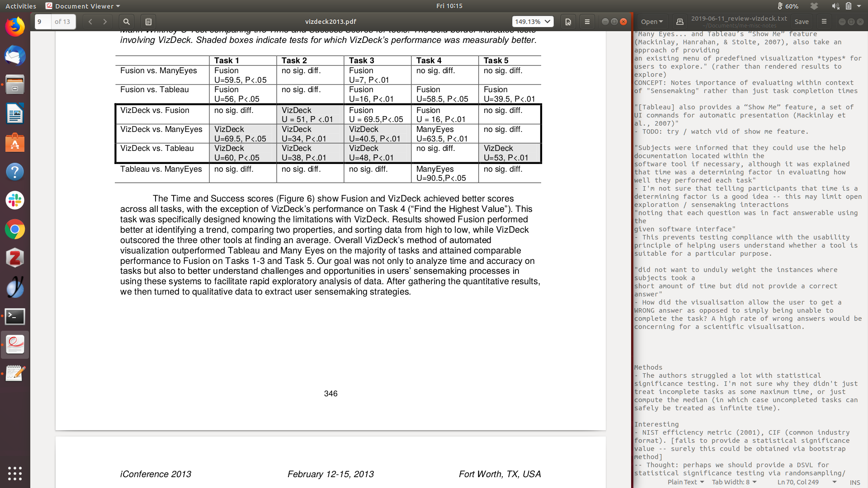This screenshot has height=488, width=868.
Task: Launch Google Chrome from the dock
Action: (15, 230)
